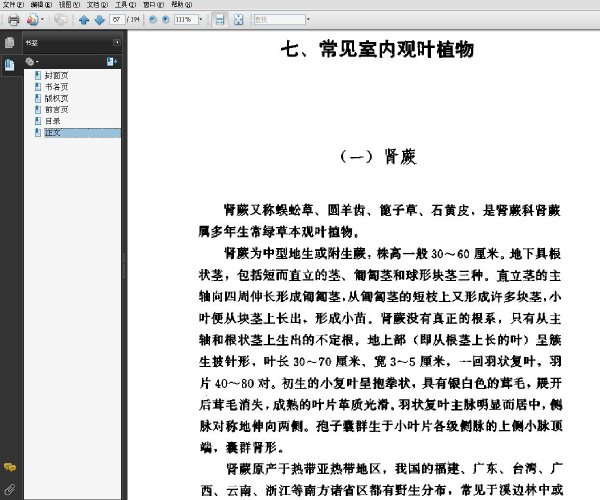Image resolution: width=600 pixels, height=500 pixels.
Task: Click the zoom in round button
Action: [166, 20]
